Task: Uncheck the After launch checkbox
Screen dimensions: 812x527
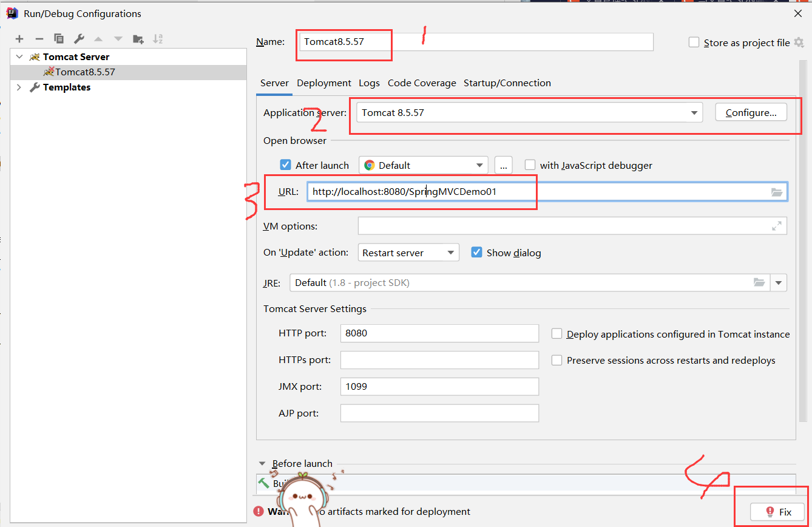Action: tap(286, 165)
